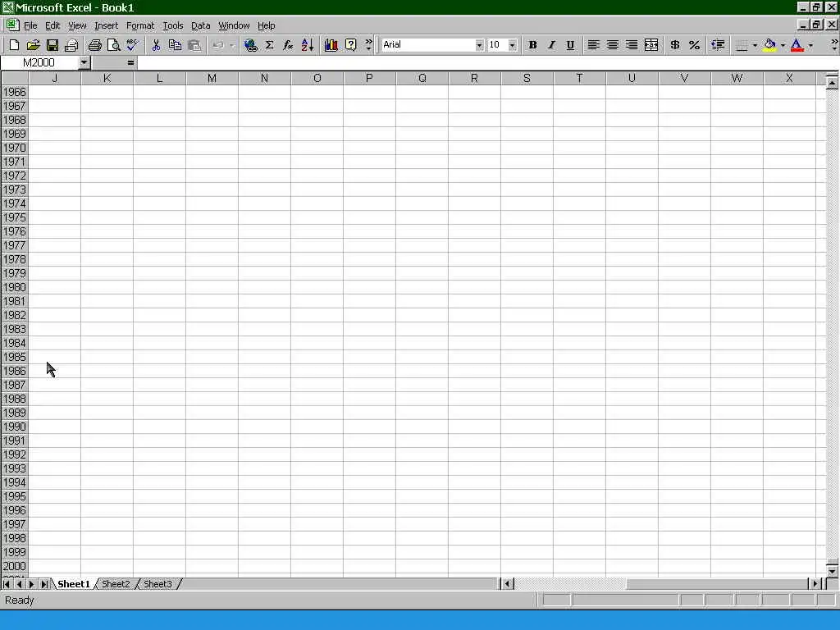Click the Decrease Indent icon
Viewport: 840px width, 630px height.
pos(718,45)
